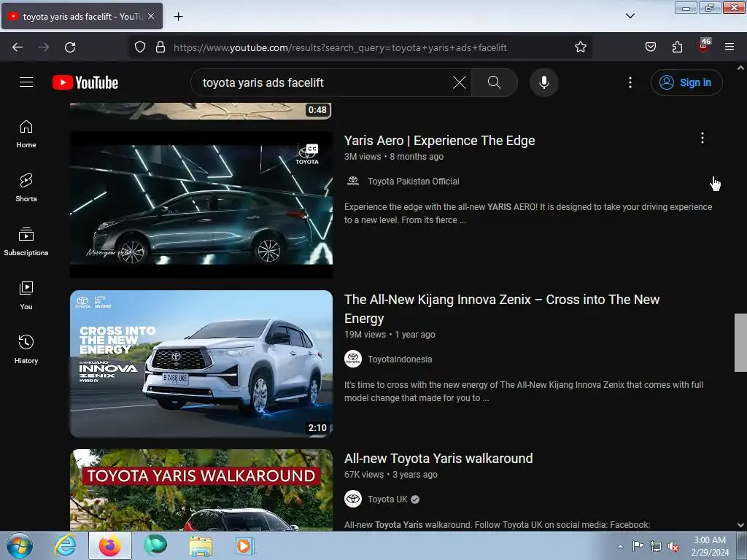Open Subscriptions in the sidebar
This screenshot has height=560, width=747.
tap(26, 241)
